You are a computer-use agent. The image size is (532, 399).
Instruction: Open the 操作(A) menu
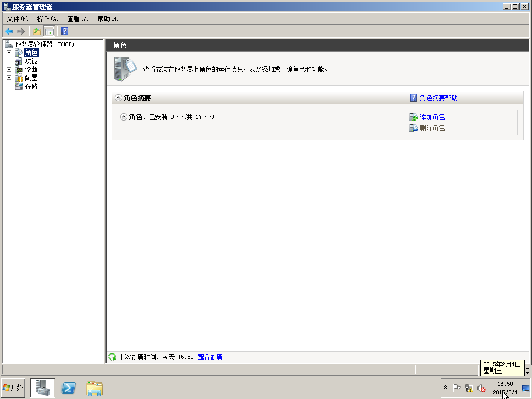48,19
